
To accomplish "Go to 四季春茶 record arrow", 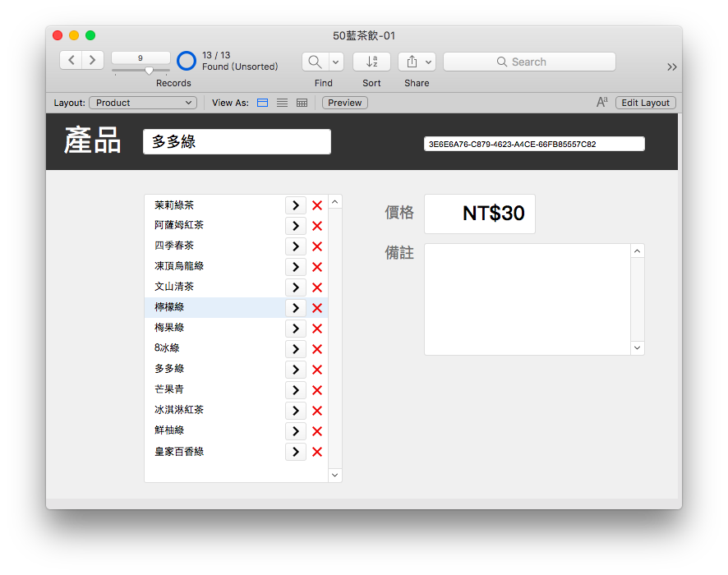I will [296, 246].
